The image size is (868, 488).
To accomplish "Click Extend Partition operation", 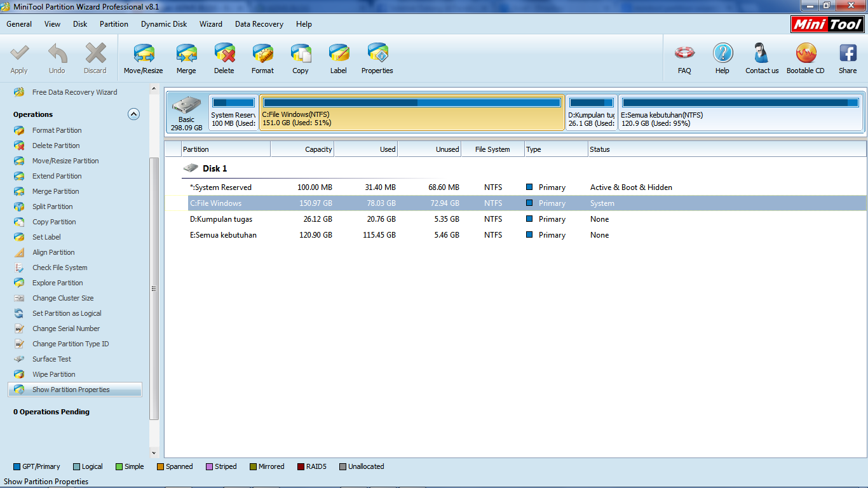I will [57, 176].
